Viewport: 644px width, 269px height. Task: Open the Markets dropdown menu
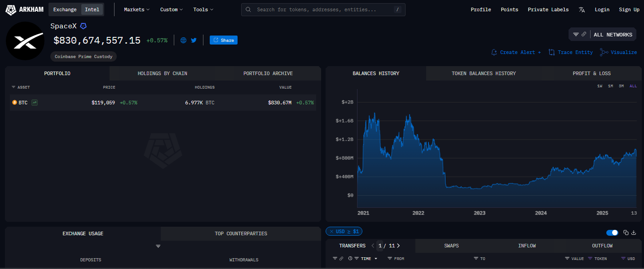[137, 9]
